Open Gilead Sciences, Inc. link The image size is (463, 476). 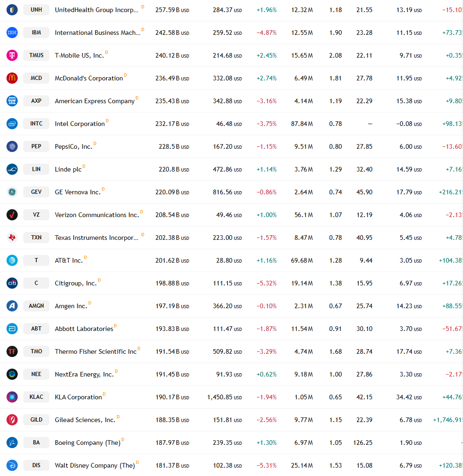point(85,420)
